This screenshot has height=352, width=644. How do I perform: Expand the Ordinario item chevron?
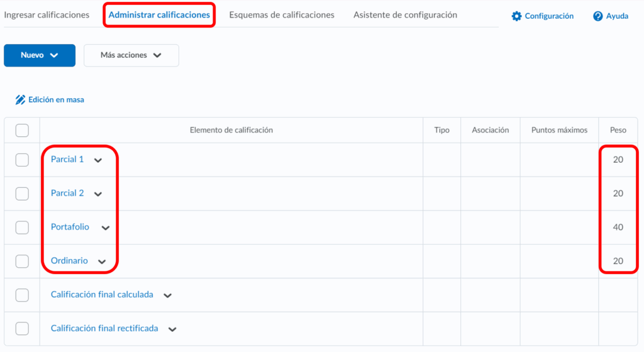click(x=102, y=261)
